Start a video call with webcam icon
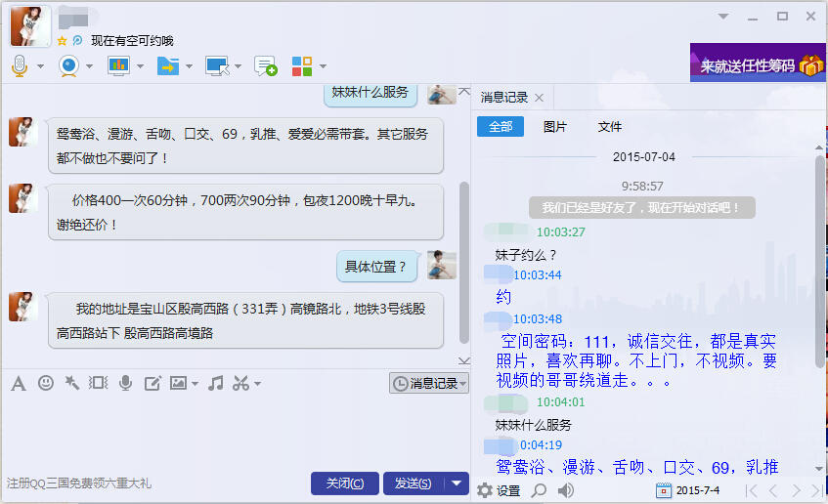Viewport: 828px width, 504px height. click(x=68, y=66)
